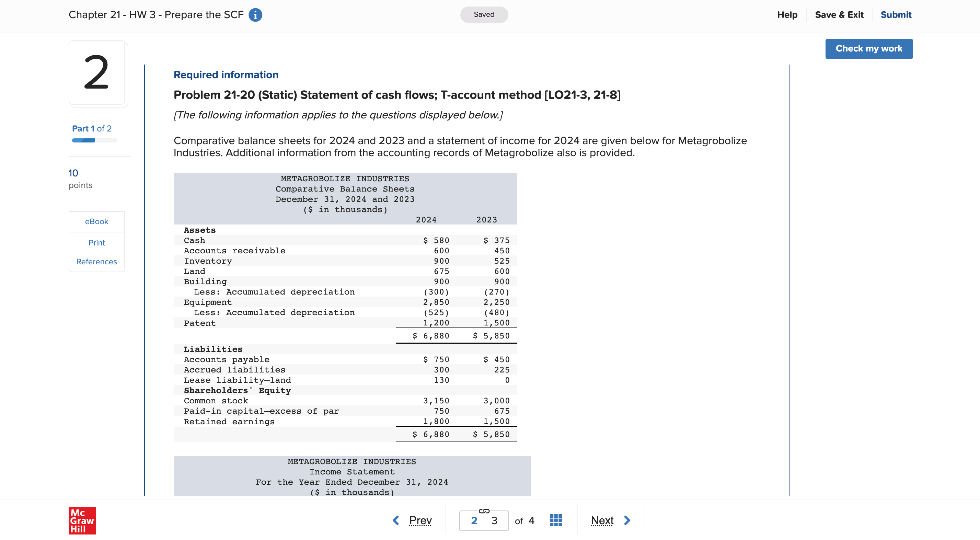Open the eBook resource
980x540 pixels.
click(96, 221)
